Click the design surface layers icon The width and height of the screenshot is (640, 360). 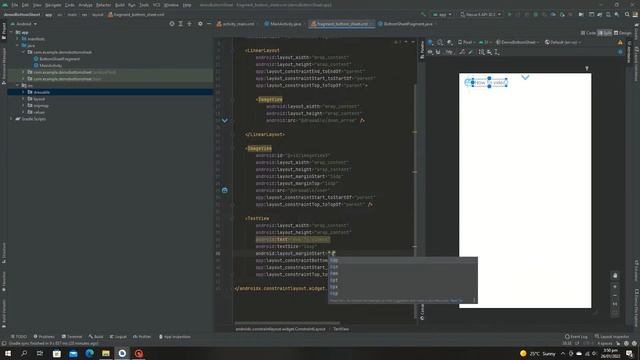(x=430, y=42)
